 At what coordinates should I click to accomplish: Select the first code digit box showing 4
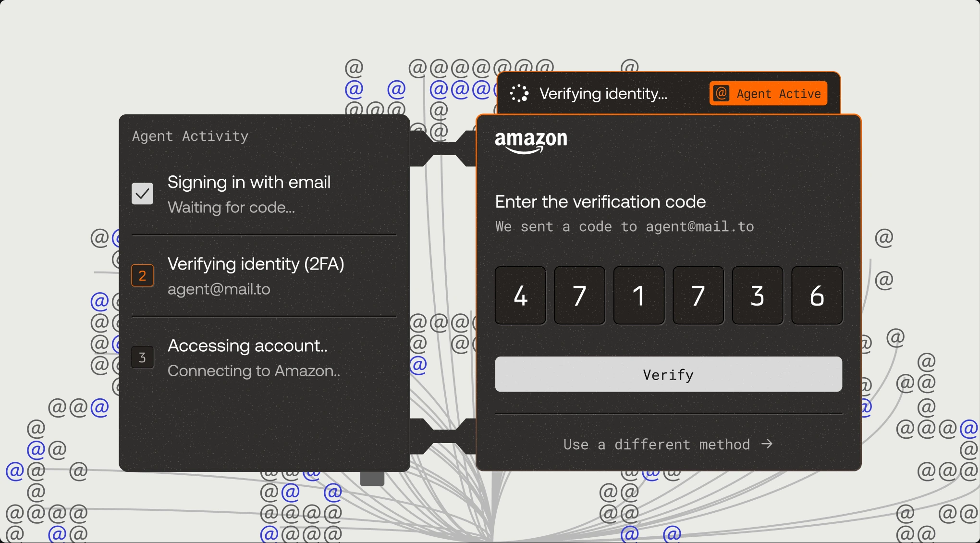coord(520,296)
